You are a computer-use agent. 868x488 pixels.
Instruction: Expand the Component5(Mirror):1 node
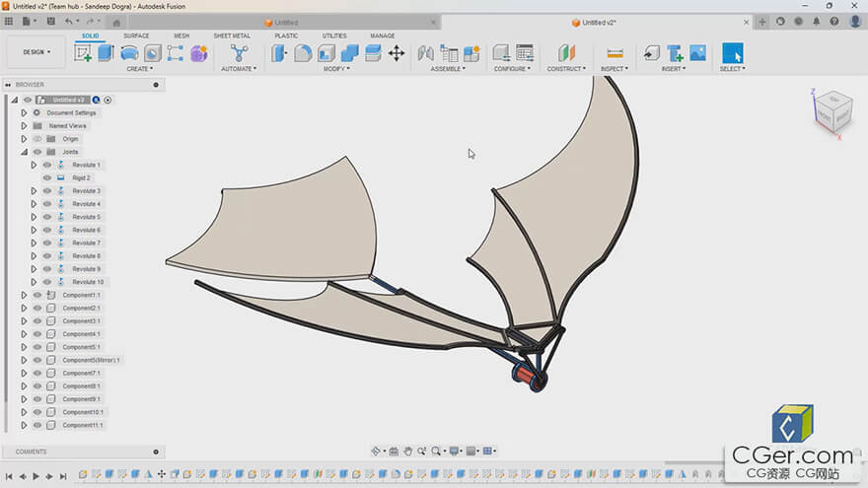click(x=24, y=360)
